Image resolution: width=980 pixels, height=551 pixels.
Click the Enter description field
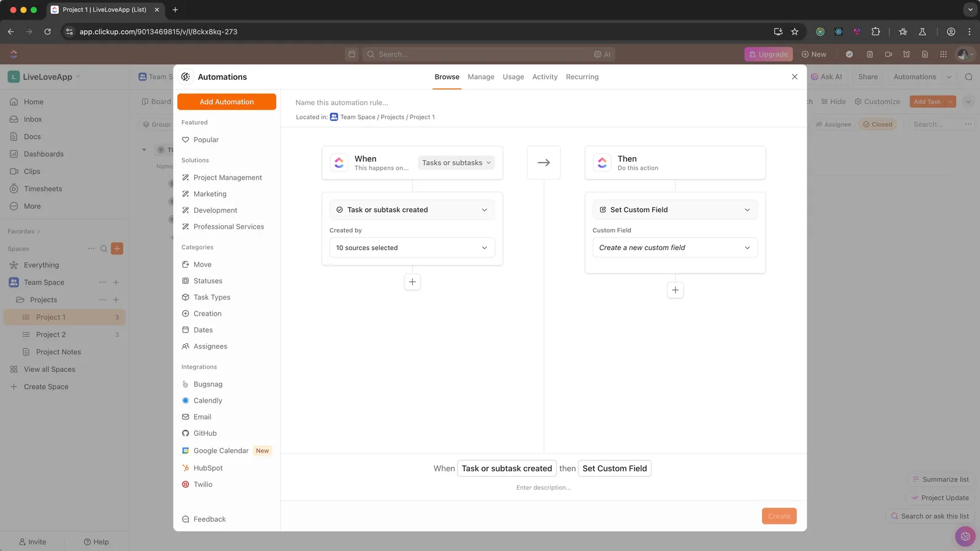[544, 488]
